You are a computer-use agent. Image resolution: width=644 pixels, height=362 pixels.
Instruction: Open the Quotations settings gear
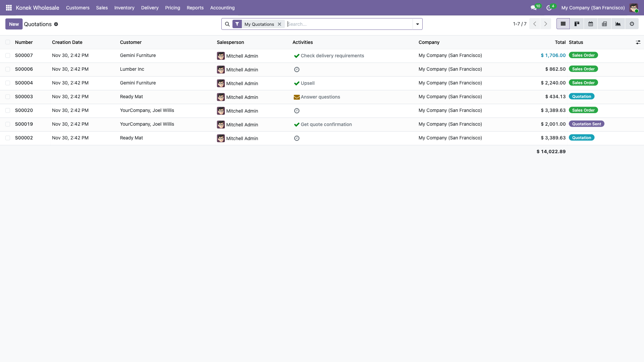pyautogui.click(x=56, y=24)
